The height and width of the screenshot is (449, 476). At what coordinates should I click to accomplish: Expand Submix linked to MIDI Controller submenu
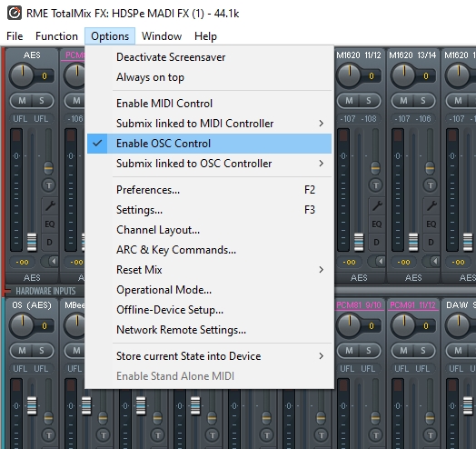(x=209, y=124)
